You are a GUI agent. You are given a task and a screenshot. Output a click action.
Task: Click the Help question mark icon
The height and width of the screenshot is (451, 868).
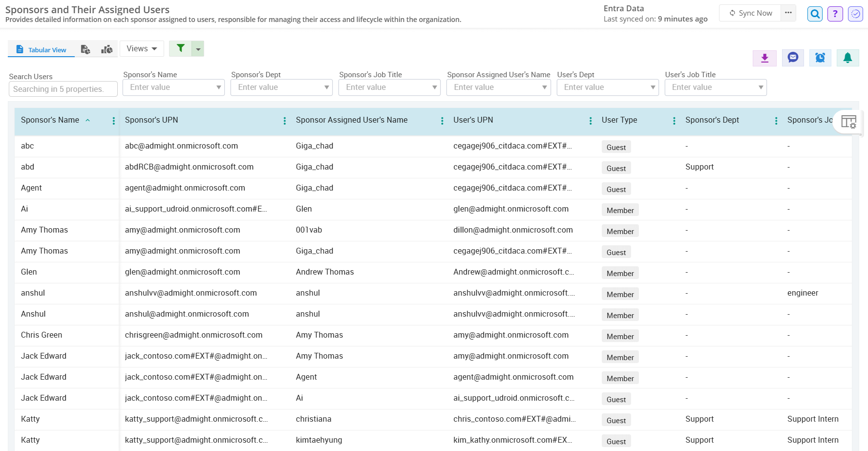point(835,14)
